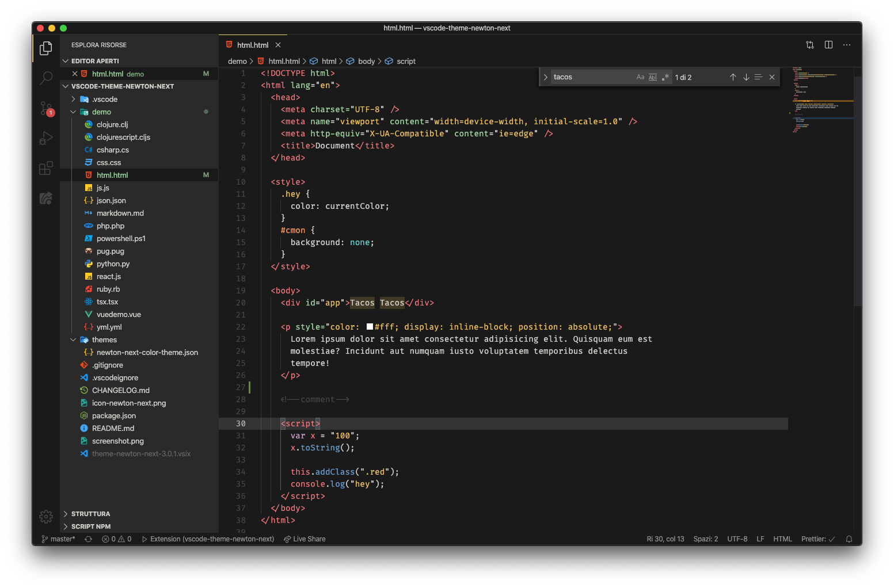
Task: Go to previous find match
Action: click(733, 77)
